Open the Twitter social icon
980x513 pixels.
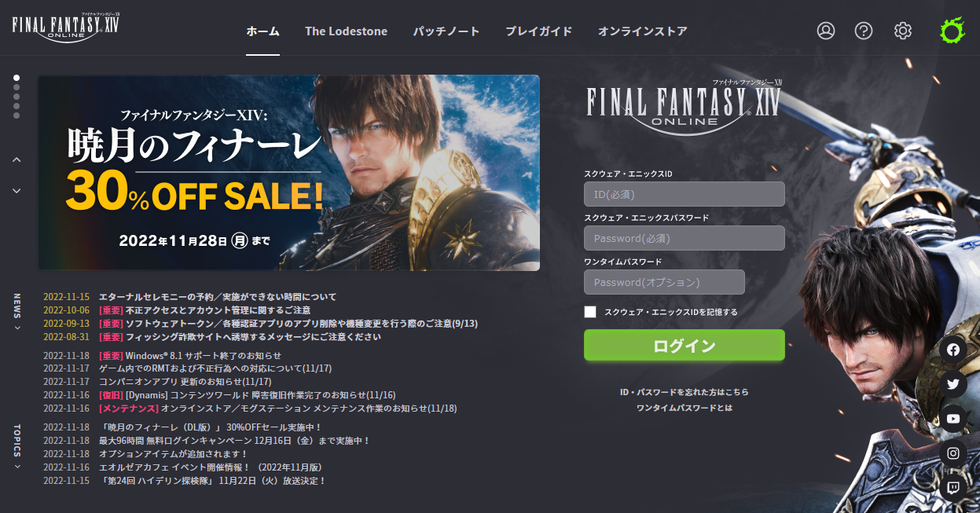(x=953, y=384)
